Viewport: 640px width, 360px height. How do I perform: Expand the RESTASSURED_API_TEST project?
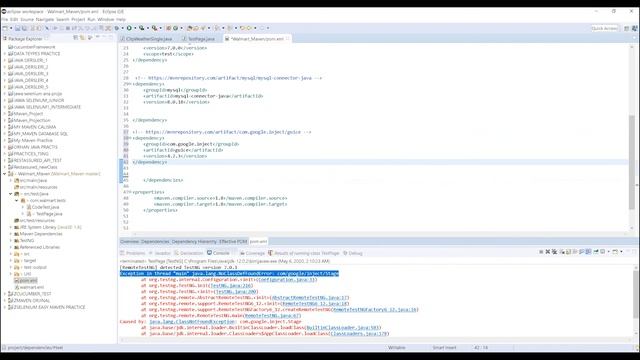[4, 160]
